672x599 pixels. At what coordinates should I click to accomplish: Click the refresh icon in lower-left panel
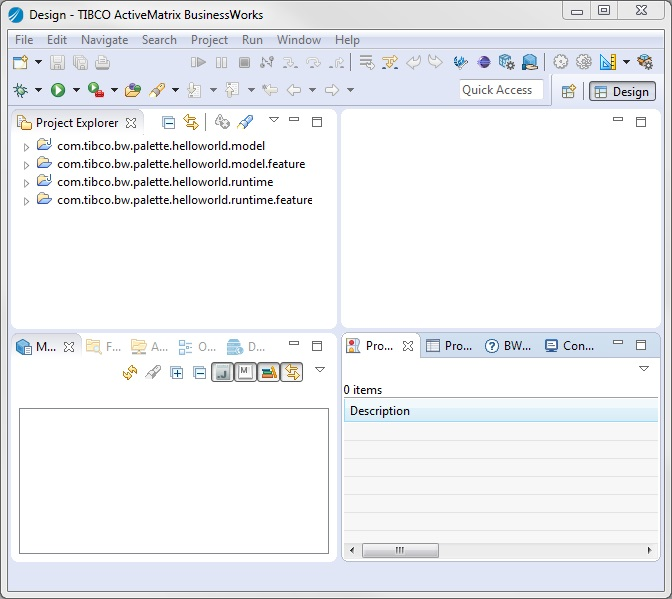tap(129, 372)
